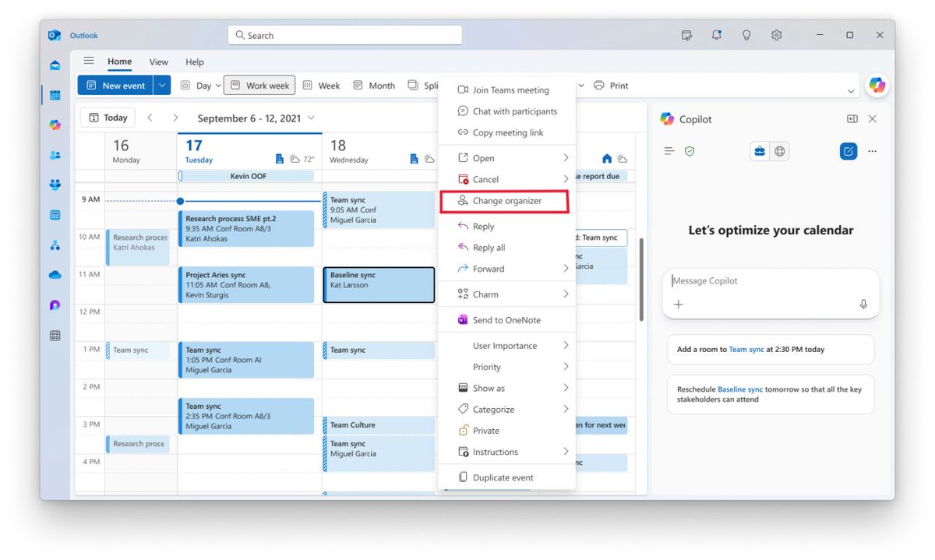Choose Copy meeting link

507,132
